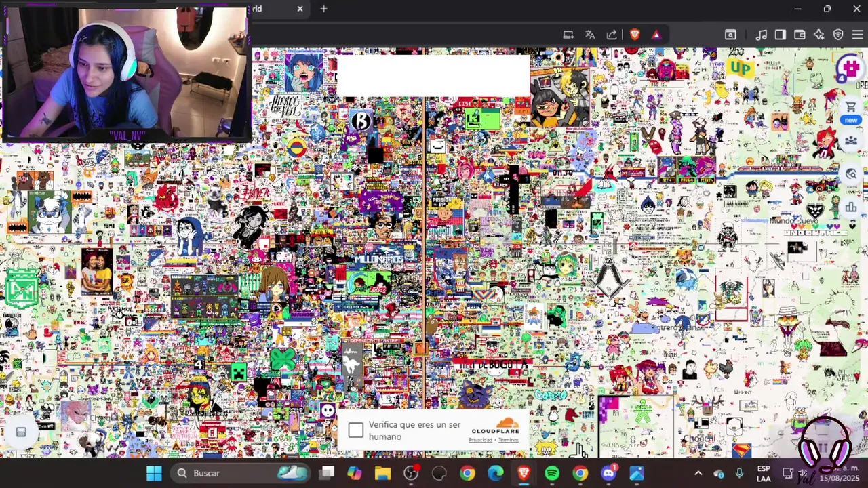Click the microphone icon in system tray
Image resolution: width=868 pixels, height=488 pixels.
click(x=739, y=473)
